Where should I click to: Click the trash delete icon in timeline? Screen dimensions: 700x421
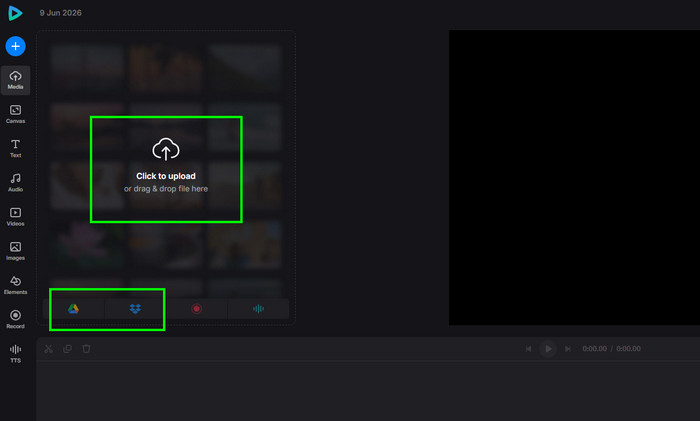click(x=86, y=349)
